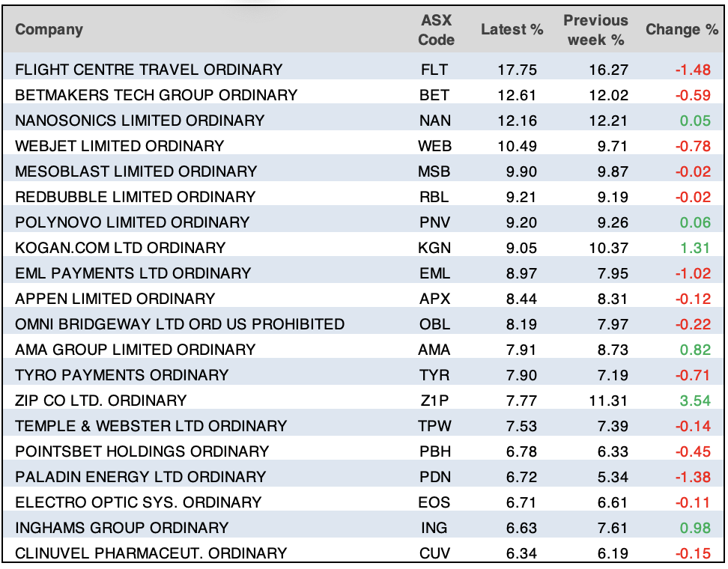Select the BETMAKERS TECH GROUP ORDINARY row

(157, 95)
